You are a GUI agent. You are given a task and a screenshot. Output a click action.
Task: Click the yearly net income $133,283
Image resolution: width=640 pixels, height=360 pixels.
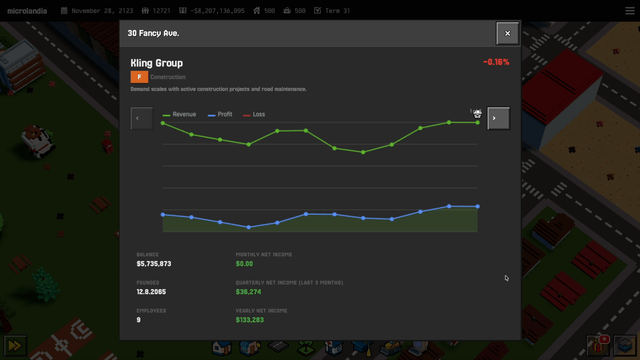tap(249, 320)
